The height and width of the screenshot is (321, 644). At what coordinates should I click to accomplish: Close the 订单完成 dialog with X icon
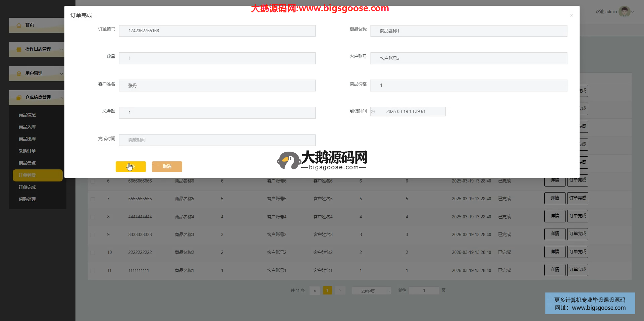tap(571, 15)
